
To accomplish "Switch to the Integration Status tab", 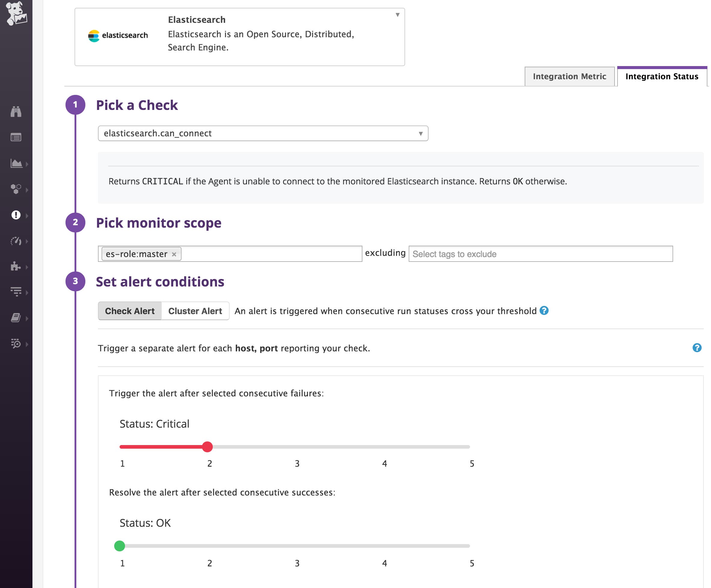I will [662, 76].
